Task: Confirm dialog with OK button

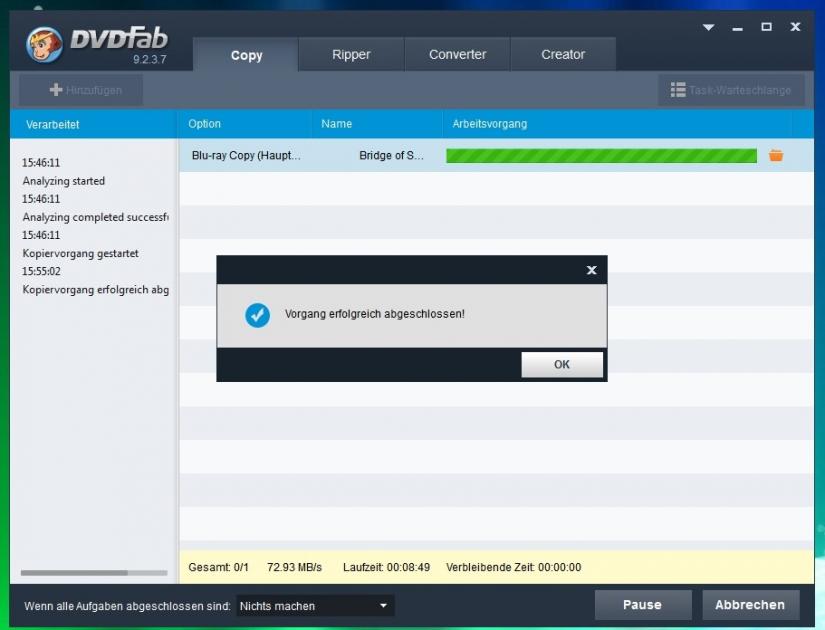Action: coord(562,364)
